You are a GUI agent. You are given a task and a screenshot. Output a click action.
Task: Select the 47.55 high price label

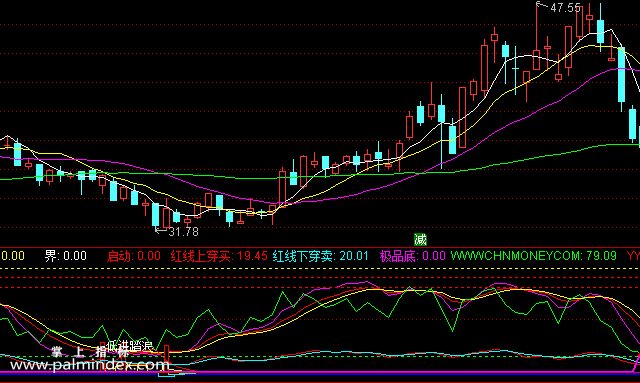pos(565,8)
